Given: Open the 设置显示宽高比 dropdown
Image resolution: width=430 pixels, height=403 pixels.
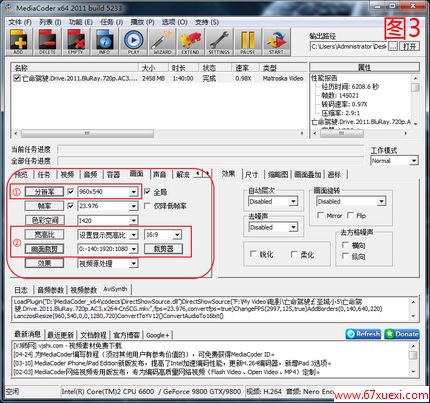Looking at the screenshot, I should coord(133,235).
